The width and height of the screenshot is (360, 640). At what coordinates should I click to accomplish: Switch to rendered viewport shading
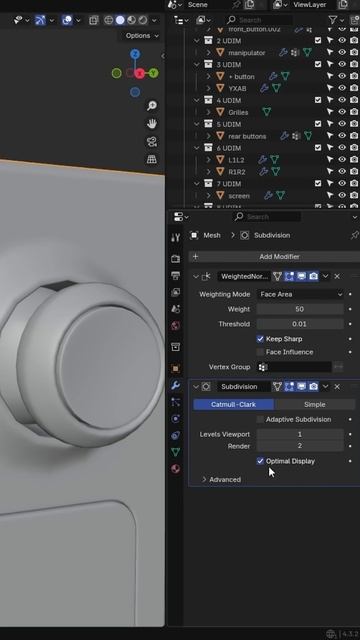point(143,20)
